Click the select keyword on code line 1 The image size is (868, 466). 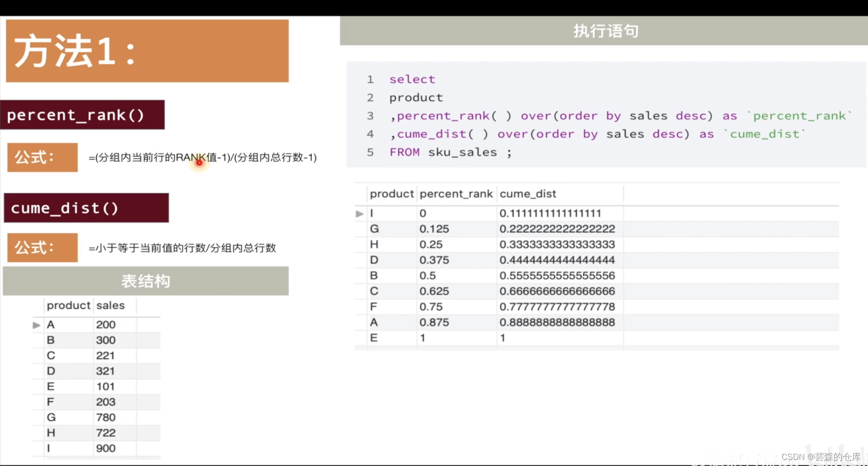412,79
